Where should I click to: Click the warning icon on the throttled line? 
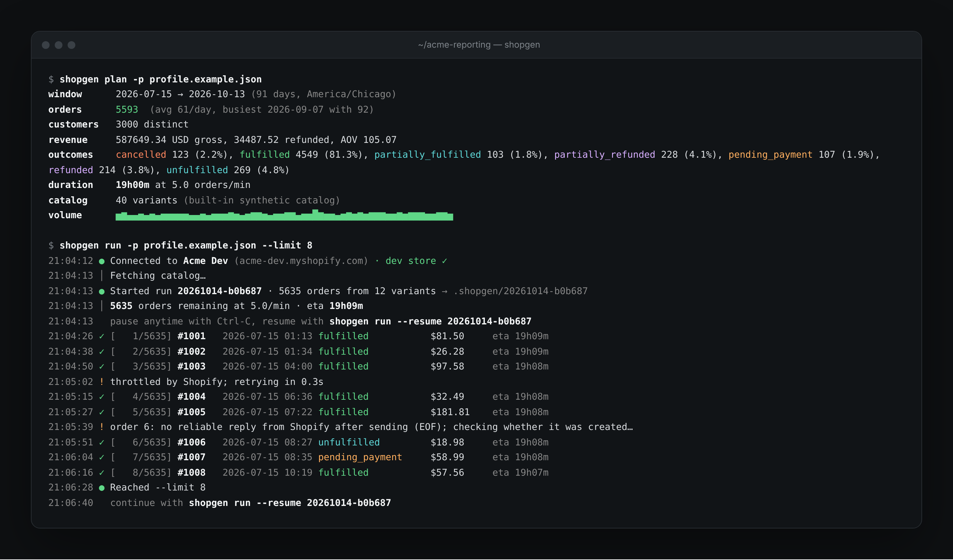(x=101, y=381)
